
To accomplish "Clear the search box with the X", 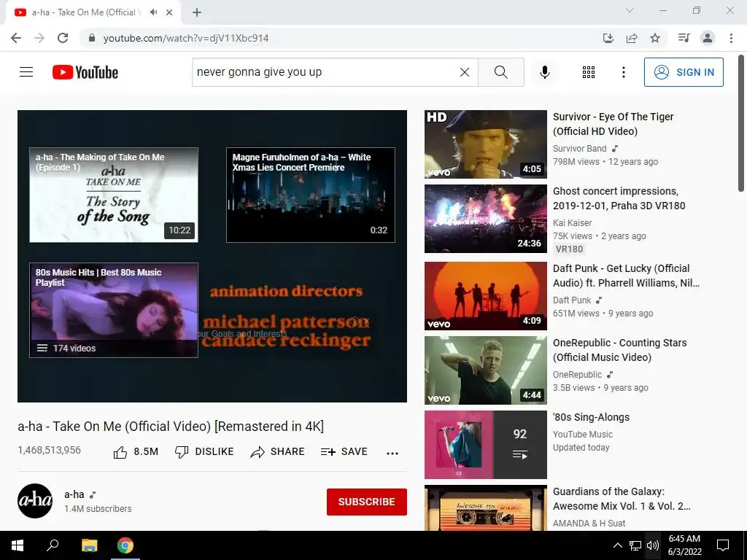I will point(465,72).
